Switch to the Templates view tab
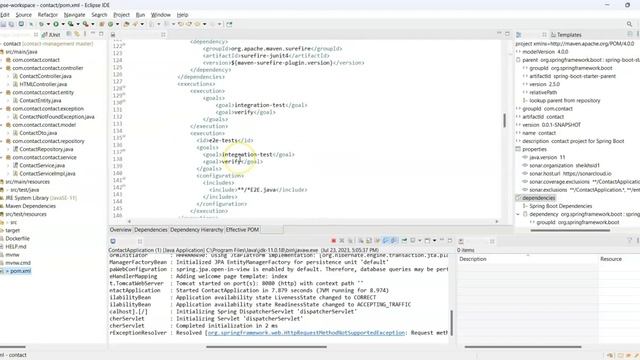Viewport: 640px width, 360px height. [566, 35]
